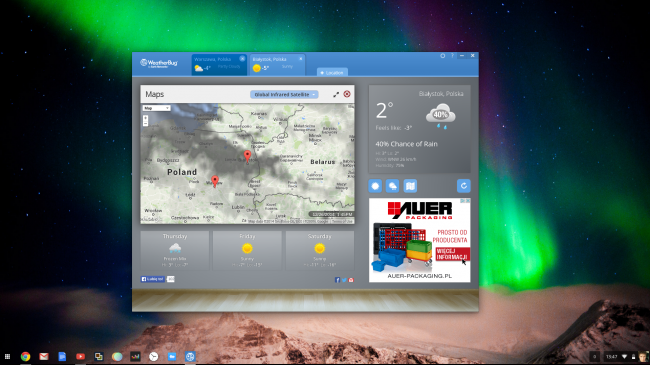Click Wiecej Informacji ad button
Screen dimensions: 650x365
tap(452, 254)
